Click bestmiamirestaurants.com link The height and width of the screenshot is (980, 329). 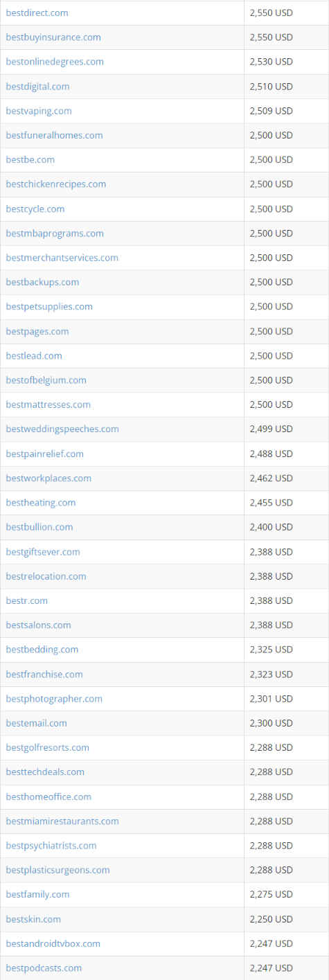[62, 821]
